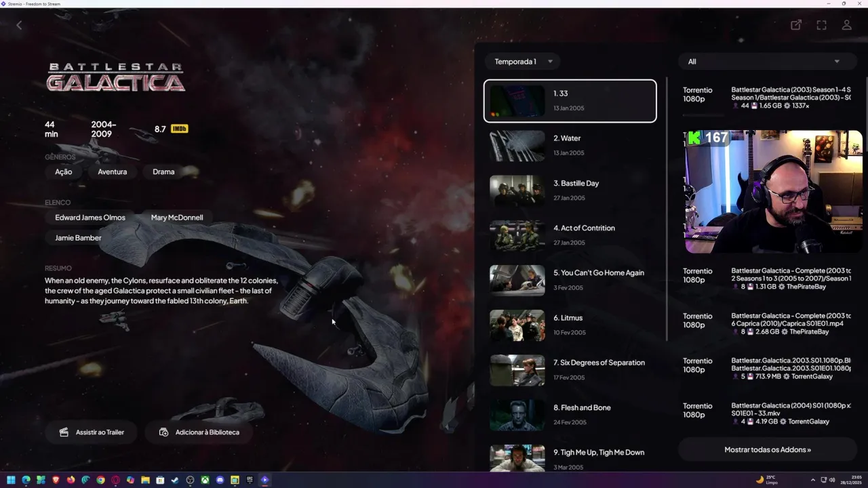Open the Windows Start menu
This screenshot has width=868, height=488.
coord(11,480)
